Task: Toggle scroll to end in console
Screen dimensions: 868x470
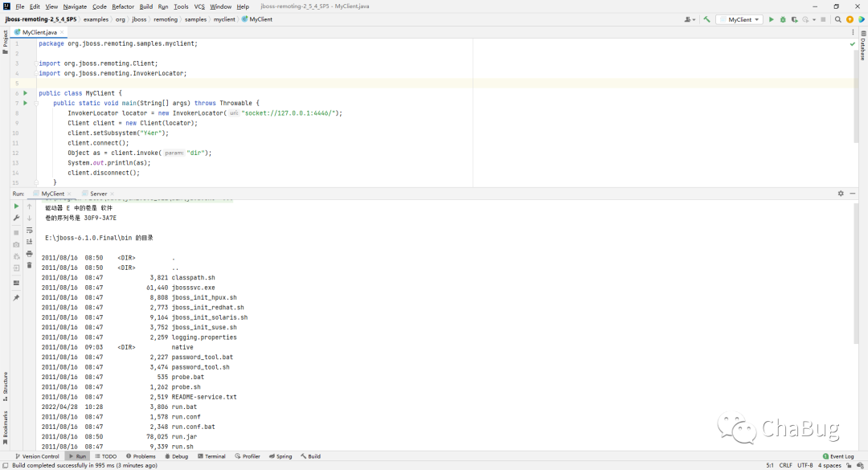Action: (30, 242)
